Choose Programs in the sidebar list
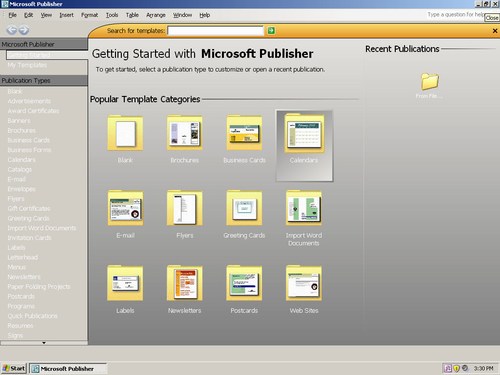This screenshot has height=375, width=500. [x=21, y=306]
